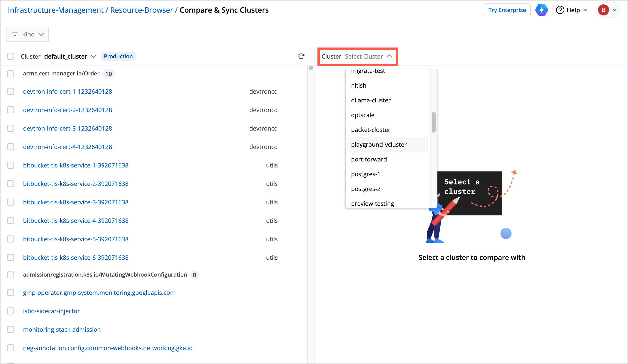The width and height of the screenshot is (628, 364).
Task: Click the refresh icon for default_cluster
Action: [301, 56]
